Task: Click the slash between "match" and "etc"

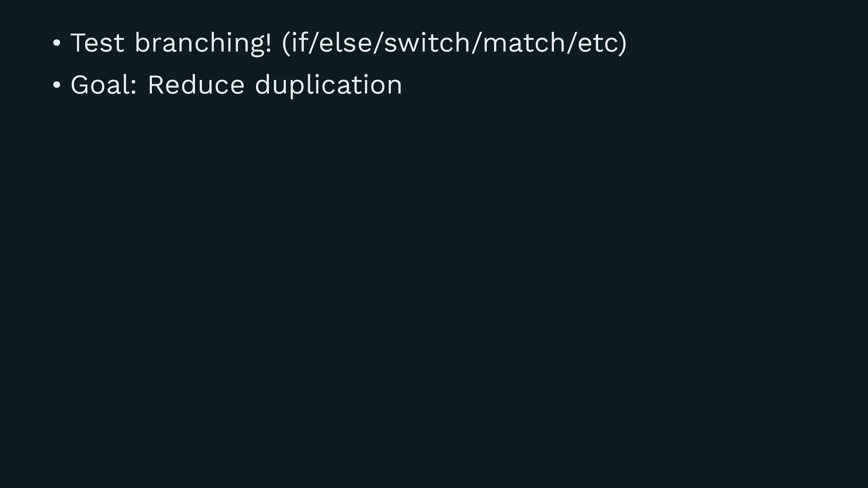Action: pyautogui.click(x=571, y=42)
